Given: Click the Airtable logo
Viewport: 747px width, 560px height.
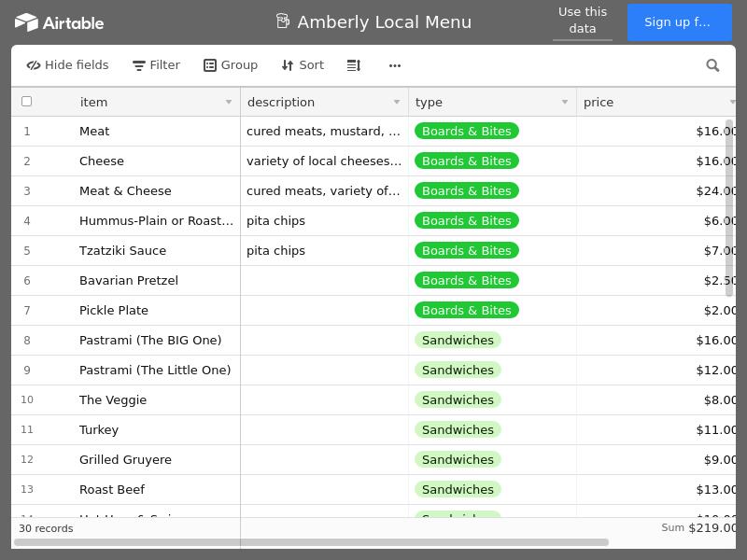Looking at the screenshot, I should [x=59, y=22].
